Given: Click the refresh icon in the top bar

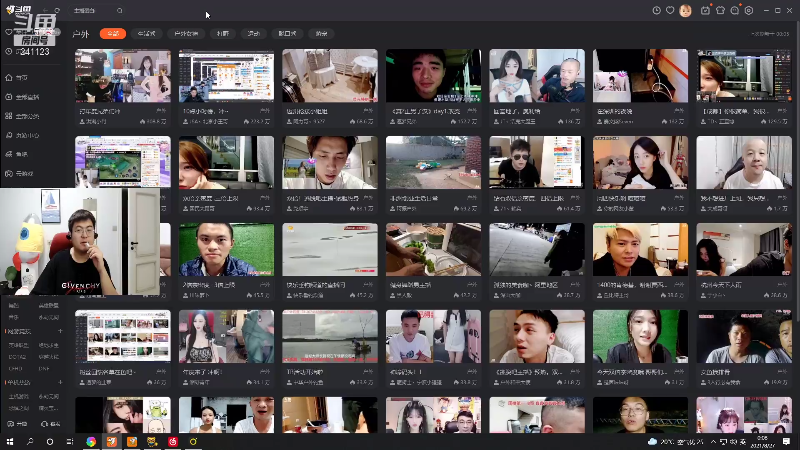Looking at the screenshot, I should pyautogui.click(x=57, y=10).
